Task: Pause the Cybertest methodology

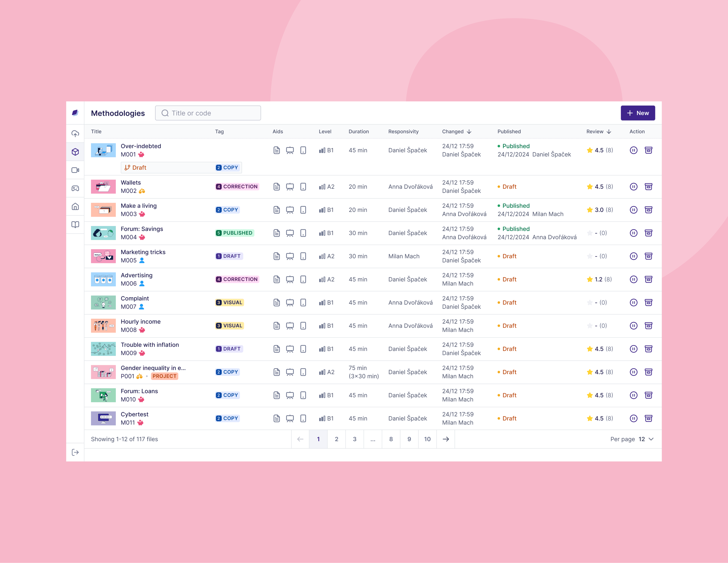Action: tap(633, 418)
